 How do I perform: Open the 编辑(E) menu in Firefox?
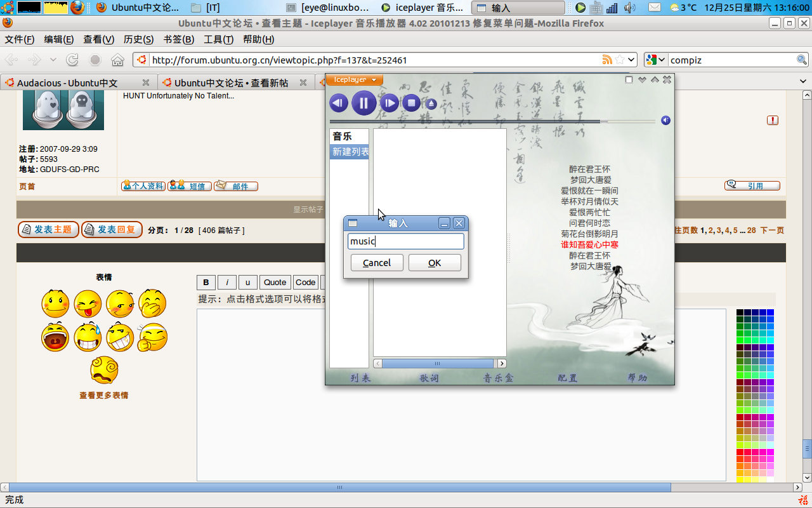tap(59, 39)
